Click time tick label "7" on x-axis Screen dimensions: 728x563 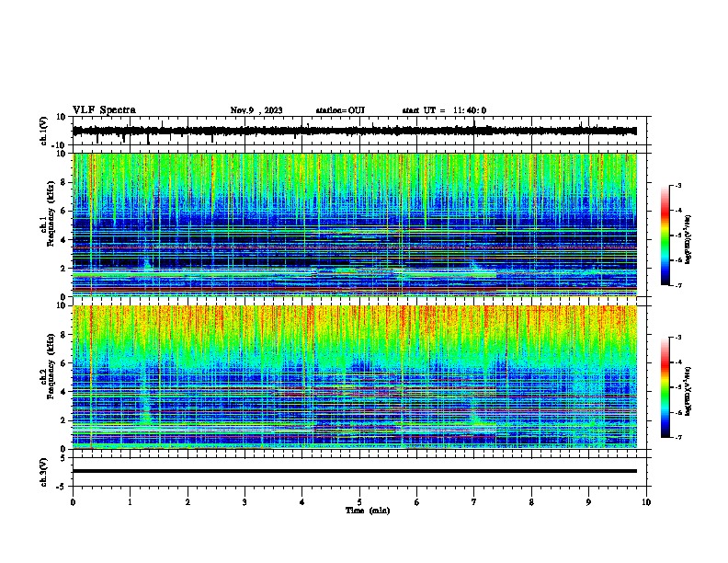474,502
